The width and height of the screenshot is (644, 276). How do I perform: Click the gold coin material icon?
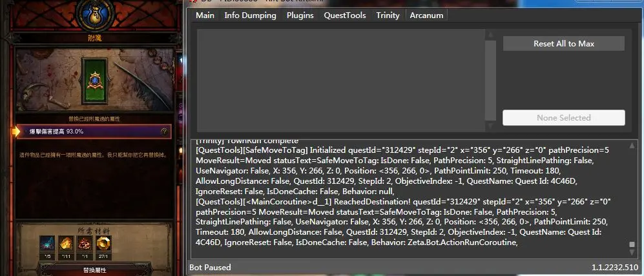[x=104, y=244]
